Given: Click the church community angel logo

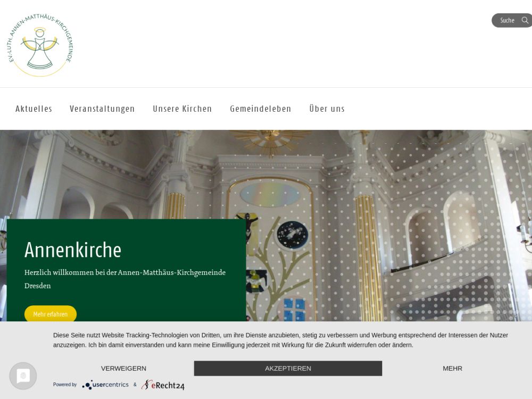Looking at the screenshot, I should pyautogui.click(x=40, y=45).
